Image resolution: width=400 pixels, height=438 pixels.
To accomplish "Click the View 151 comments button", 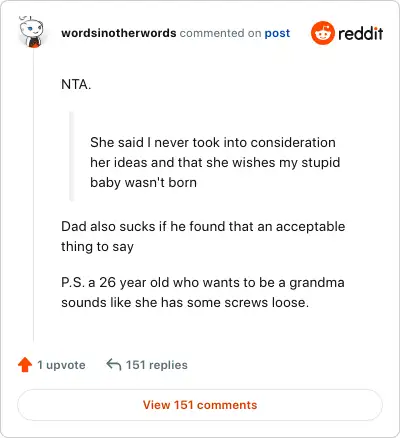I will tap(200, 405).
